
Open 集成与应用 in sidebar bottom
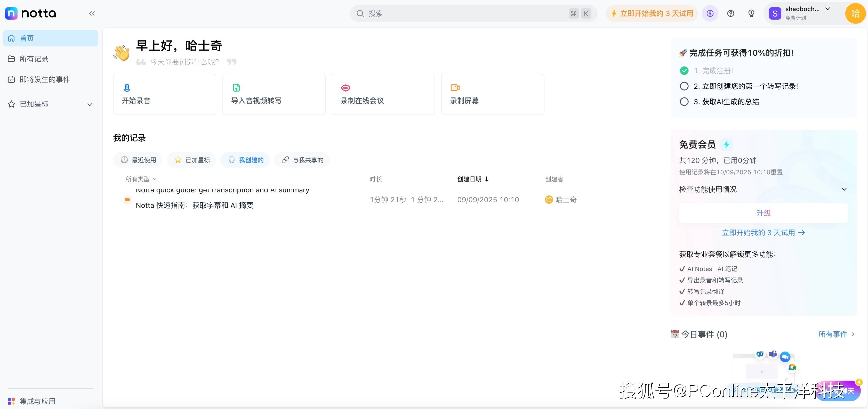37,401
